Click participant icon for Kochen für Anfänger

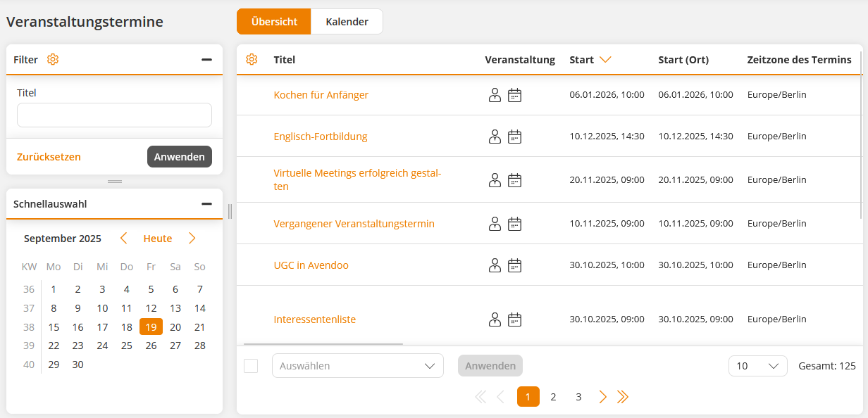[495, 95]
